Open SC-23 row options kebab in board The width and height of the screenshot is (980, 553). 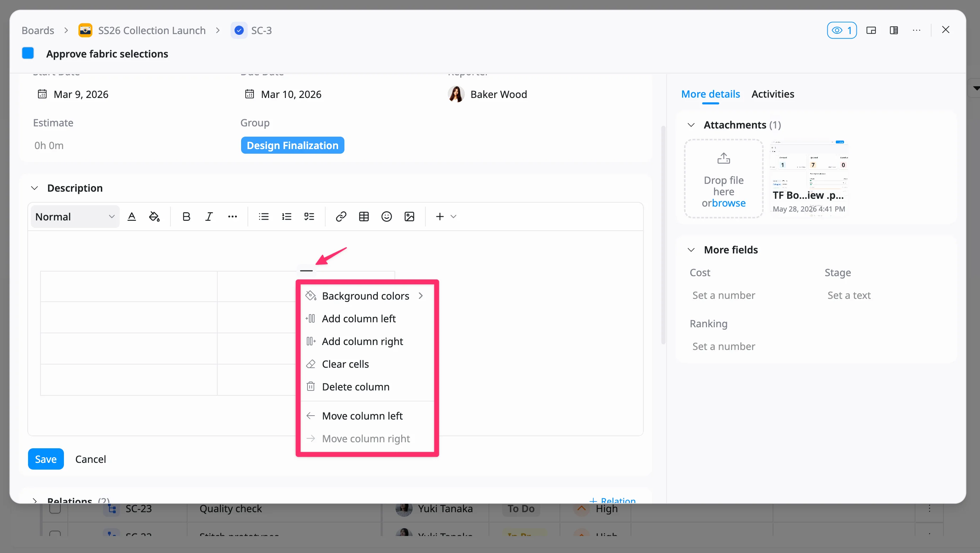tap(929, 509)
